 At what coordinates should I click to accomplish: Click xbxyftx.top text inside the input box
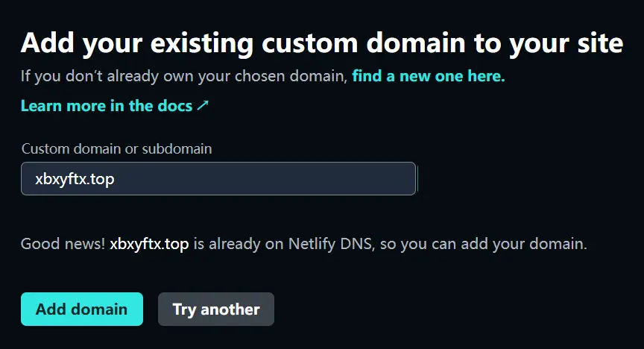coord(75,180)
